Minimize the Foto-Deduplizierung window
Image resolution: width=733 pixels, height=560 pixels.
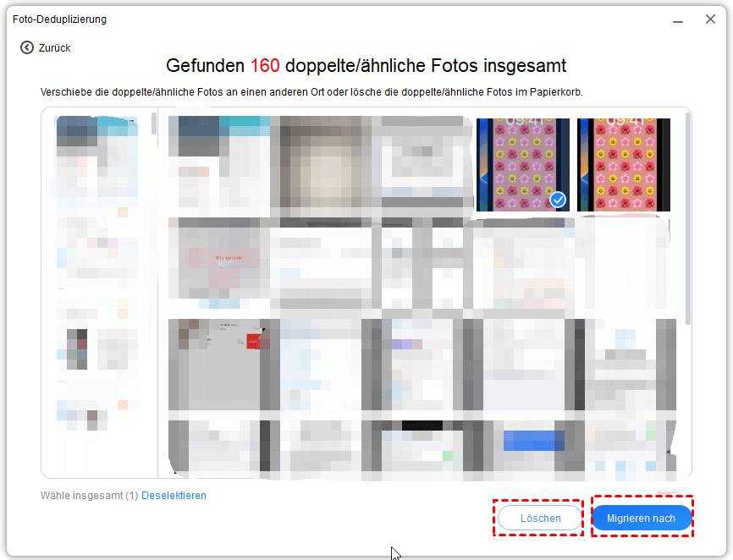[x=676, y=19]
